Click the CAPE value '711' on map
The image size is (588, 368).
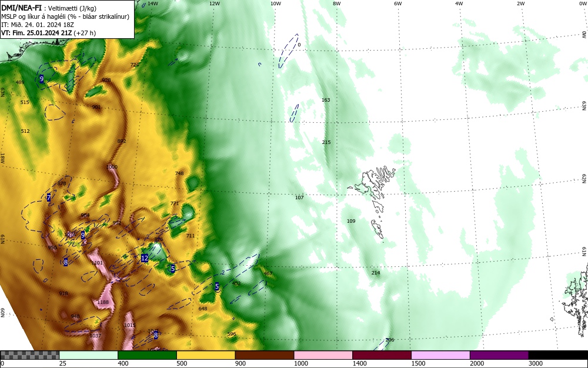(x=191, y=236)
